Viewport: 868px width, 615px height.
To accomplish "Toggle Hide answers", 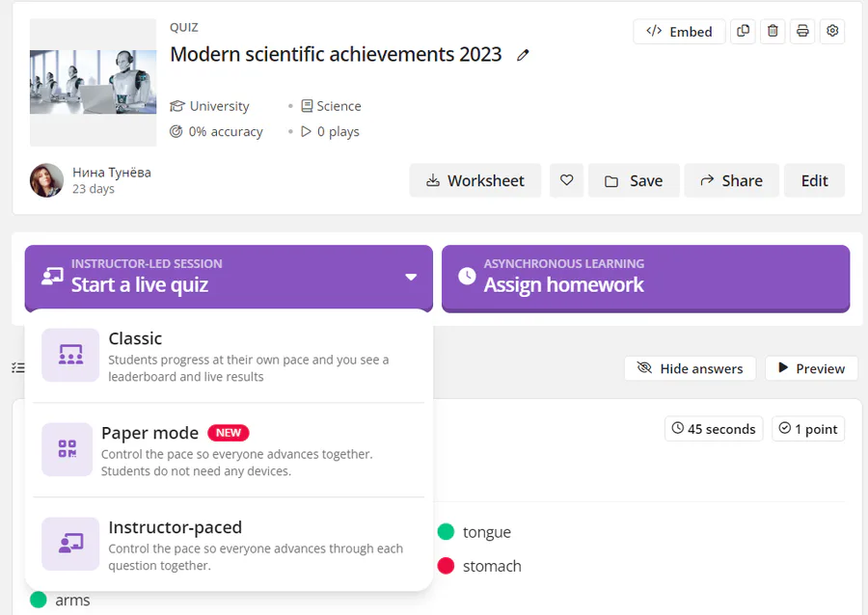I will coord(691,368).
